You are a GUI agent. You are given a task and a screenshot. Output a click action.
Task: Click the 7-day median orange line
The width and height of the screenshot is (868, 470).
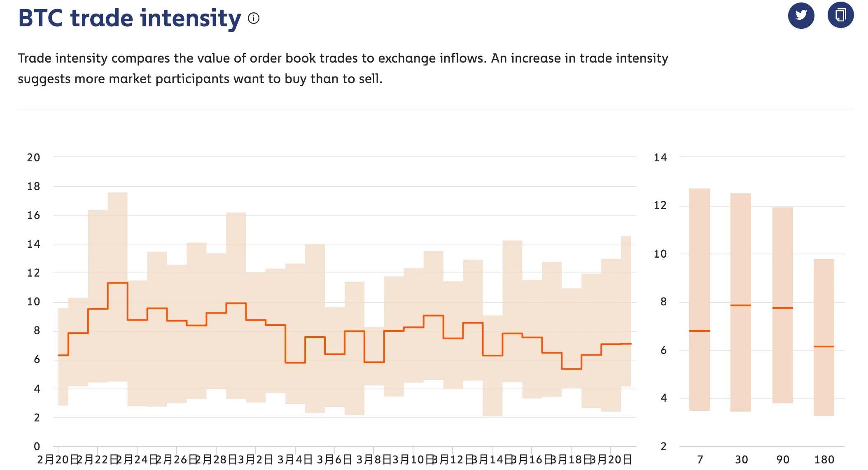tap(700, 331)
